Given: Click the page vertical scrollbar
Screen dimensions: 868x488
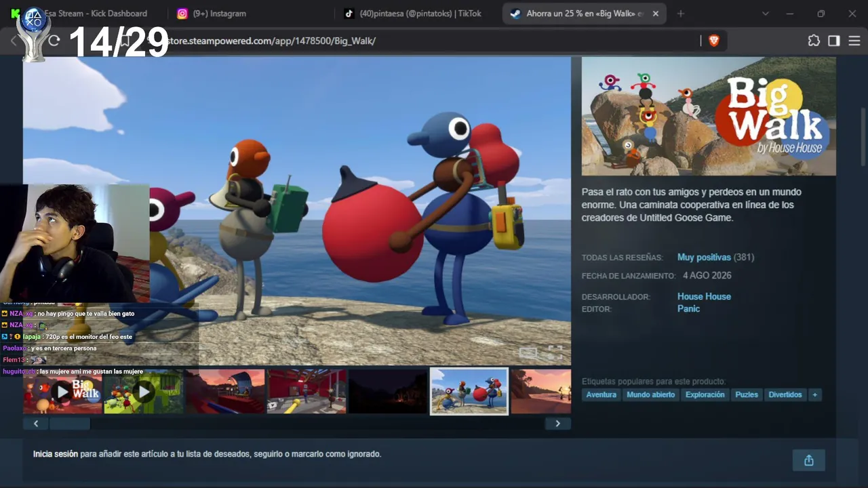Looking at the screenshot, I should [863, 136].
